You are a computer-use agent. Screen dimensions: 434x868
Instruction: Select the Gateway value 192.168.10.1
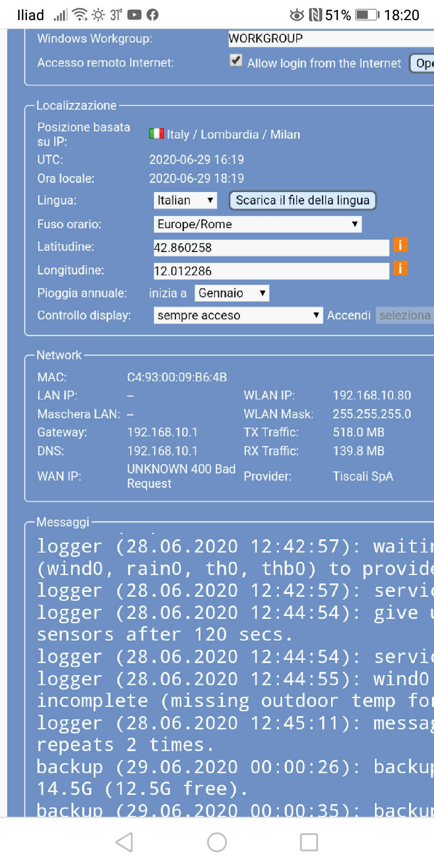(x=162, y=432)
